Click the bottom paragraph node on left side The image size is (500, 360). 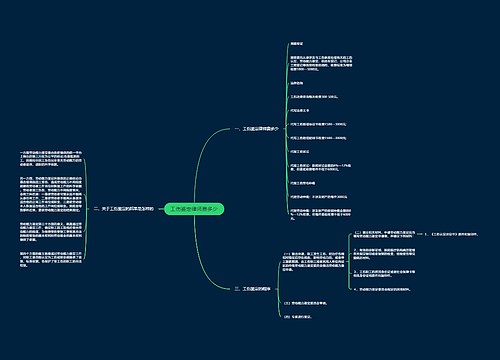coord(51,259)
